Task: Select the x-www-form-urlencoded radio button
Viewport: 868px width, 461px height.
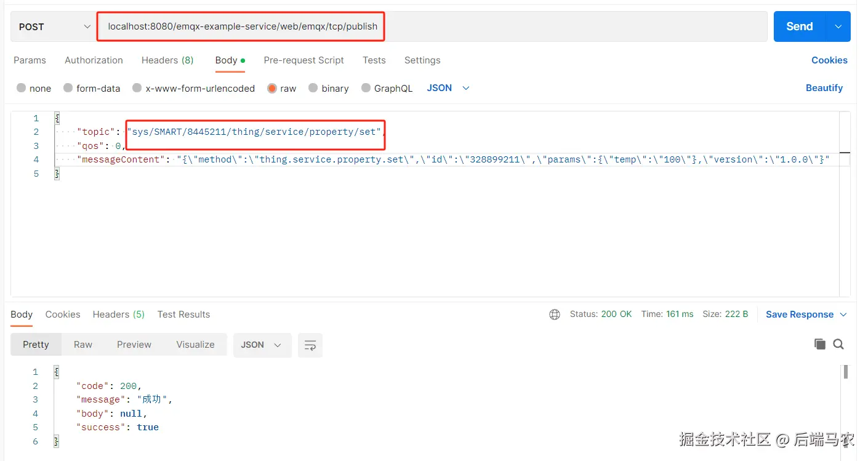Action: coord(137,88)
